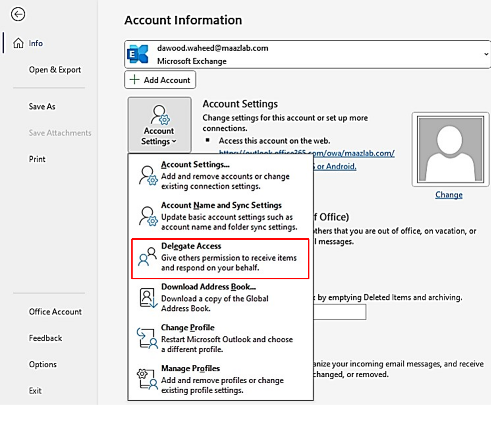
Task: Select the Print section
Action: 37,159
